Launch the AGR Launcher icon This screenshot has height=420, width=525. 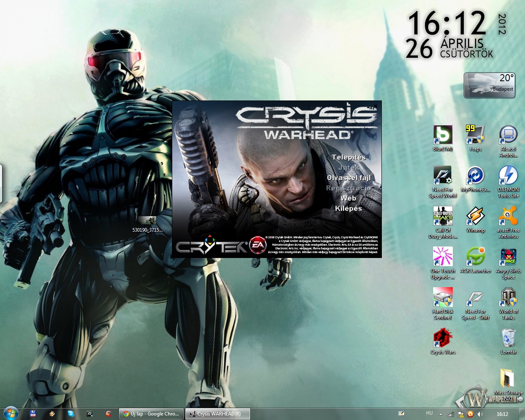coord(475,260)
